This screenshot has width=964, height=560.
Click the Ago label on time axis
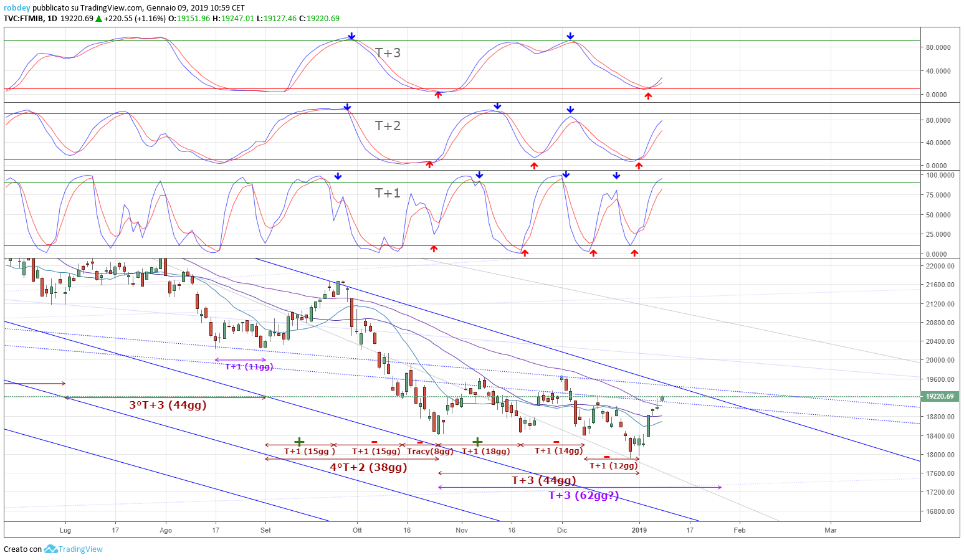pyautogui.click(x=166, y=530)
